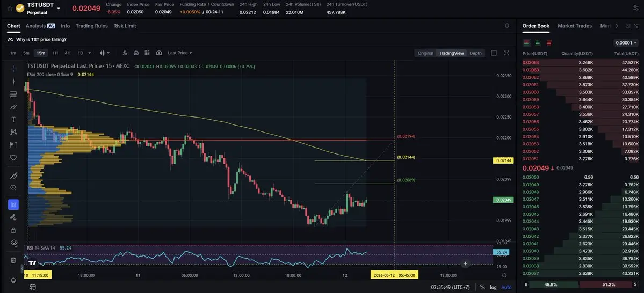Click the go-to-date calendar icon
The height and width of the screenshot is (293, 644).
(x=32, y=287)
